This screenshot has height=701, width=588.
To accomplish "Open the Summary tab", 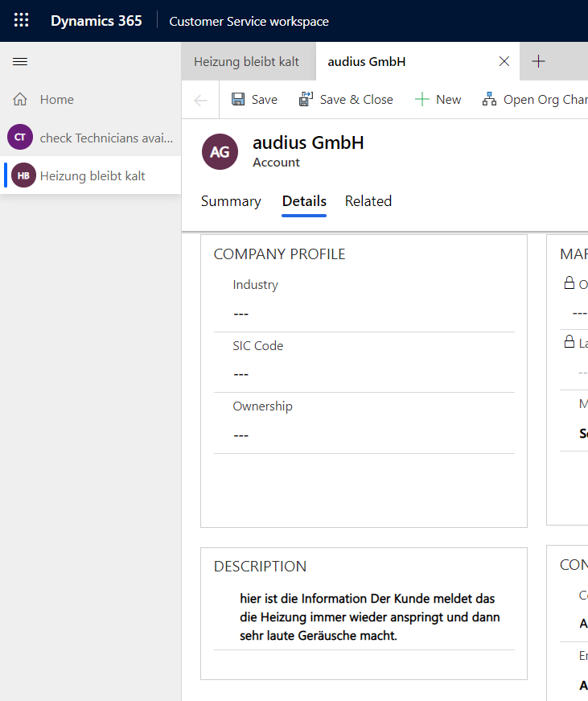I will coord(231,201).
